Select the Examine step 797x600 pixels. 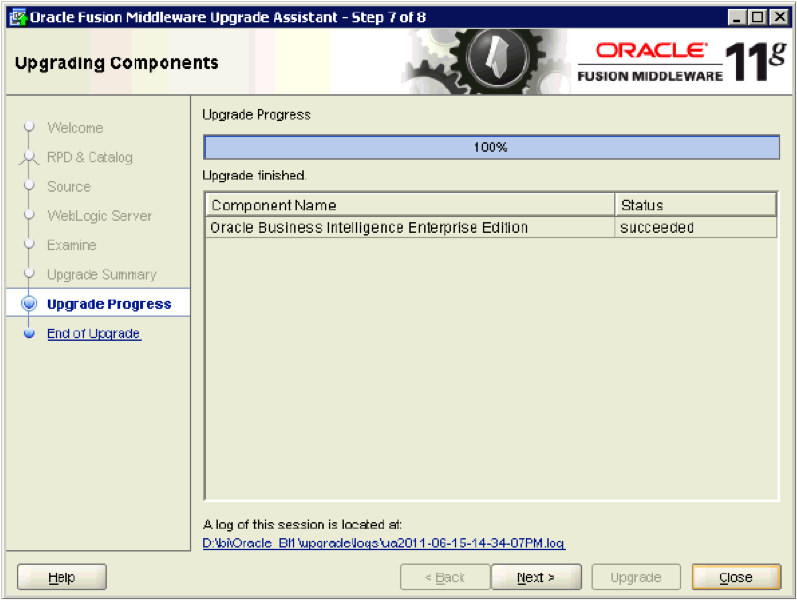tap(72, 245)
